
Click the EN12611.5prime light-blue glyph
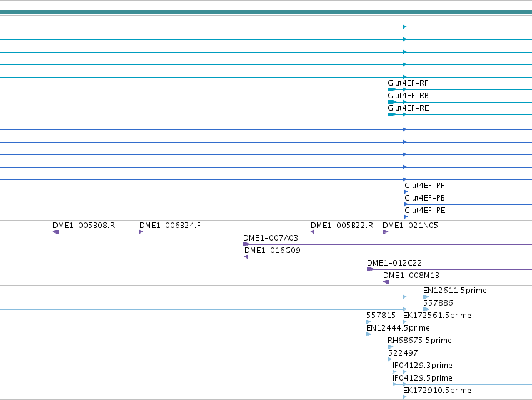tap(426, 297)
